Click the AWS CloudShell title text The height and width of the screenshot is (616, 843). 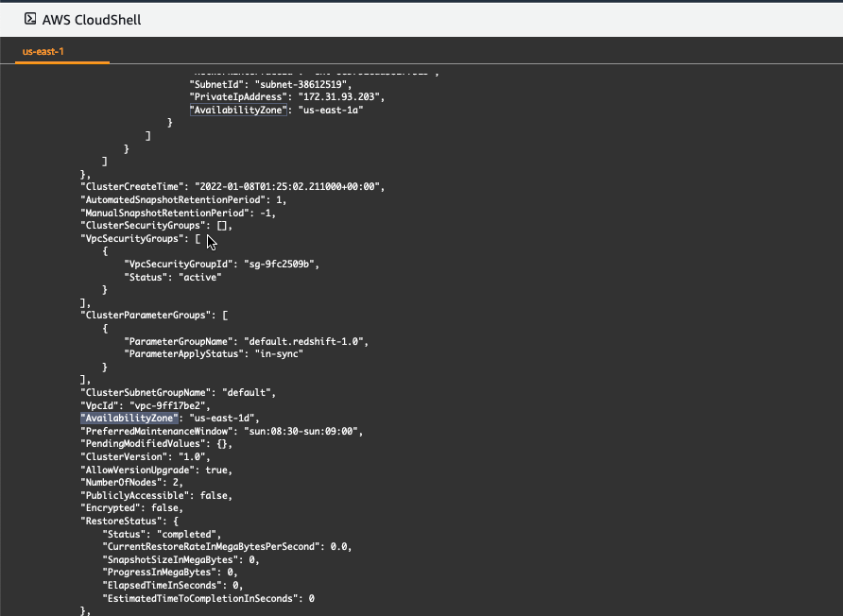[x=92, y=20]
